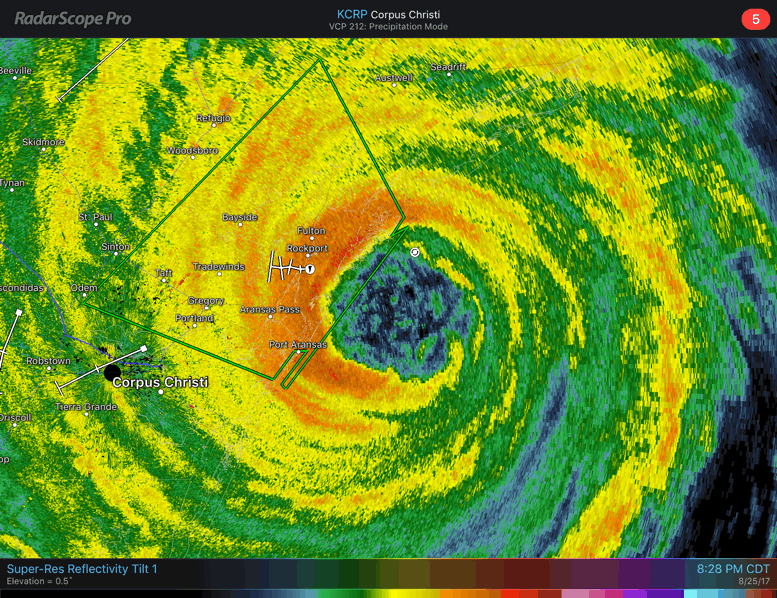Tap the Beeville town label

tap(15, 71)
